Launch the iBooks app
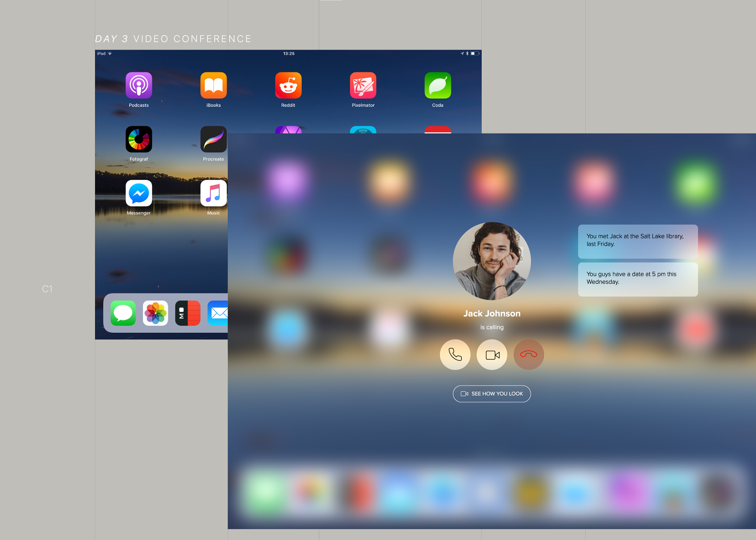Viewport: 756px width, 540px height. pyautogui.click(x=213, y=85)
